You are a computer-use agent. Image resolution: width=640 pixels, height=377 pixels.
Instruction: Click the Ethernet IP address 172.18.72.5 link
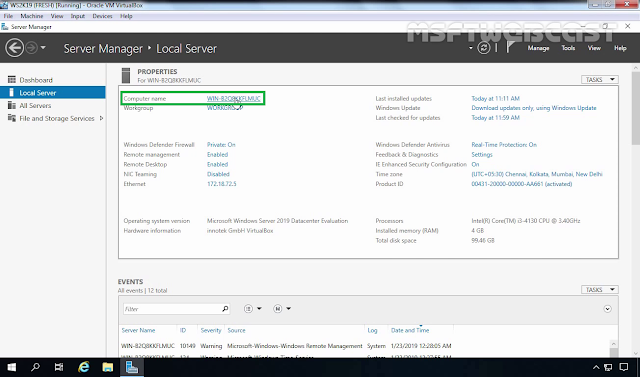[x=221, y=184]
